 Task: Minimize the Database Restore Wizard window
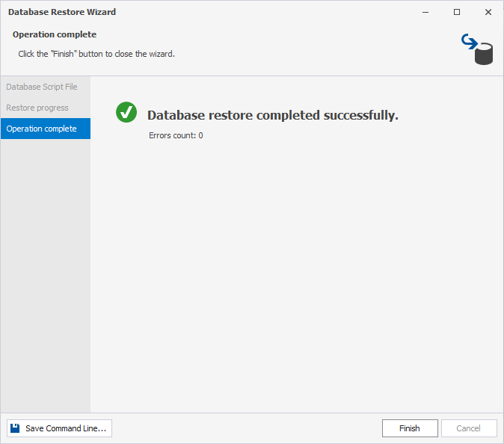(x=425, y=12)
